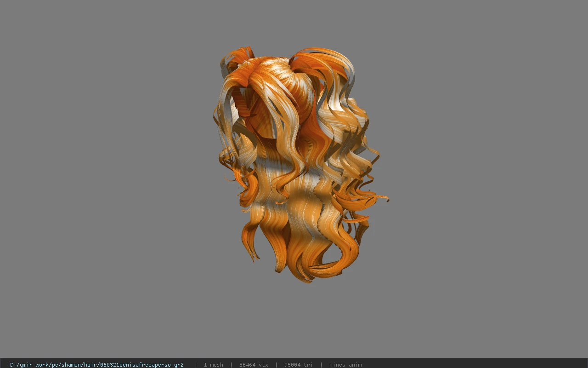
Task: Click the '1 mesh' status entry
Action: click(x=213, y=365)
